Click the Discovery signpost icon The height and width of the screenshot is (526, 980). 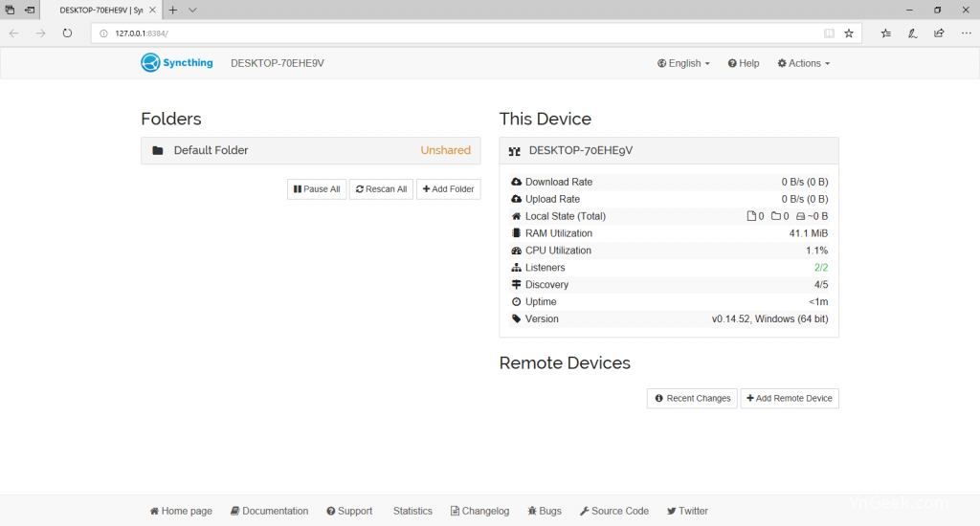516,284
